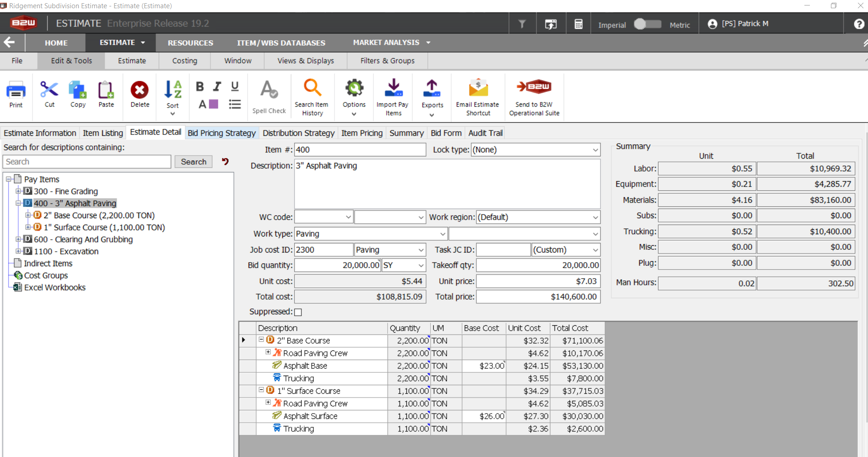
Task: Open the Item Listing tab
Action: pyautogui.click(x=103, y=133)
